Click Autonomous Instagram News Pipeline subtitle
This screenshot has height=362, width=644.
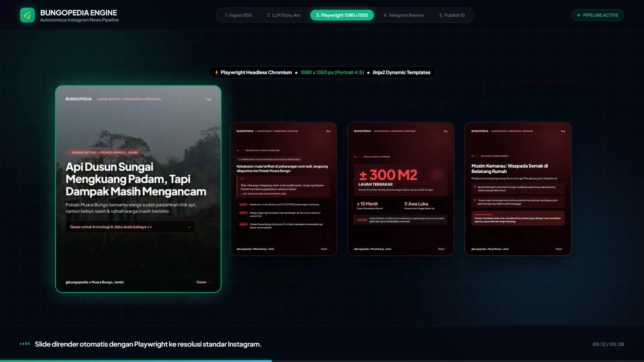click(79, 20)
